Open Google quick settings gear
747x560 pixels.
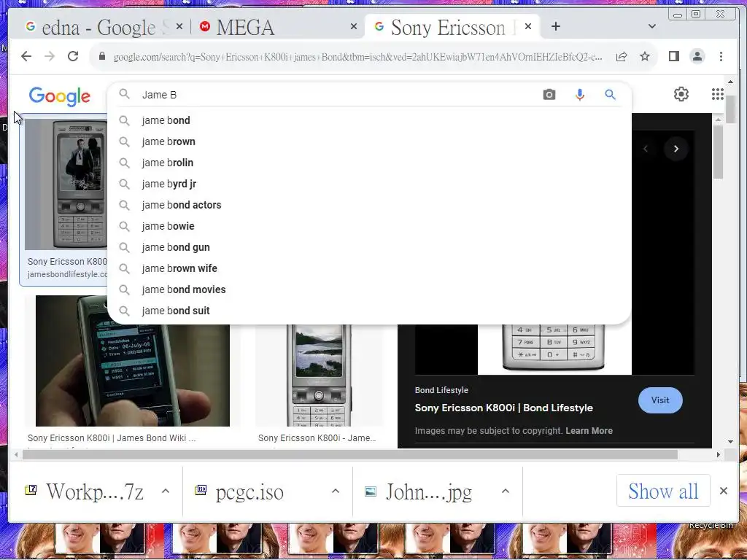pos(681,94)
